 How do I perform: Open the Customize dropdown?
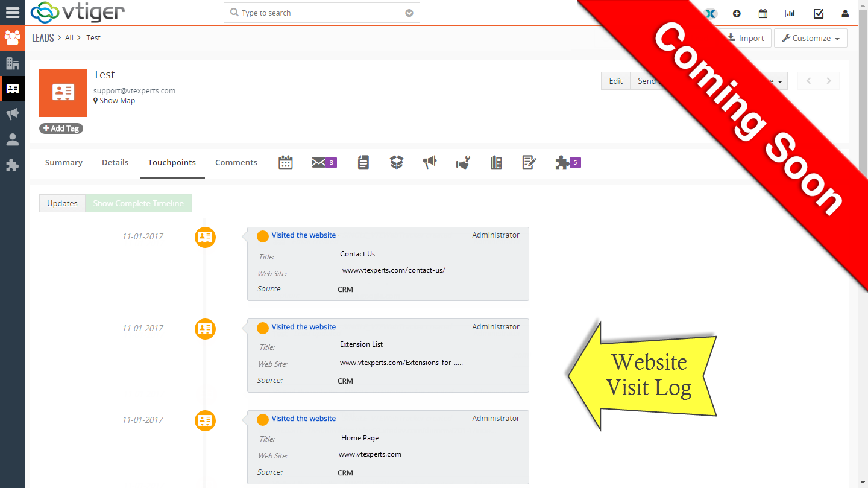tap(811, 38)
